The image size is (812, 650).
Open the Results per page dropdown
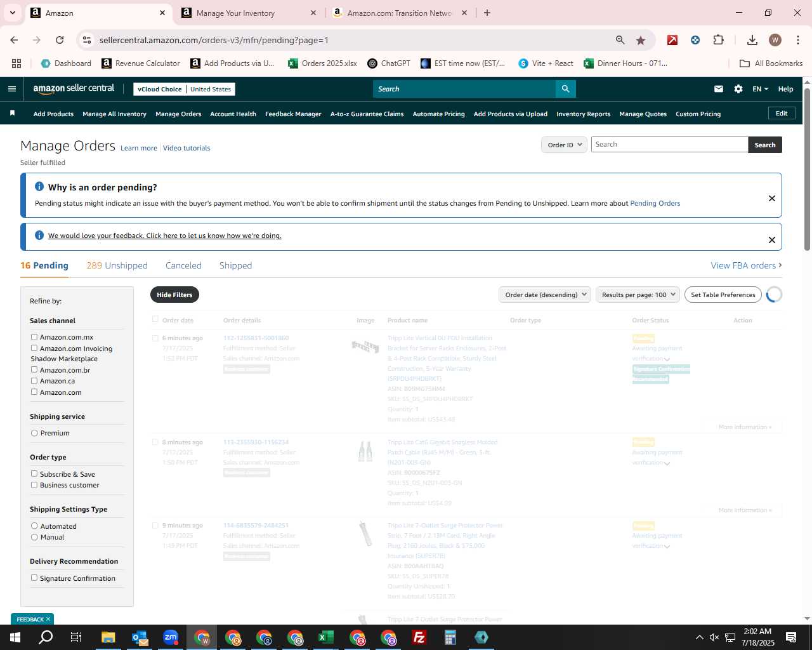click(638, 295)
